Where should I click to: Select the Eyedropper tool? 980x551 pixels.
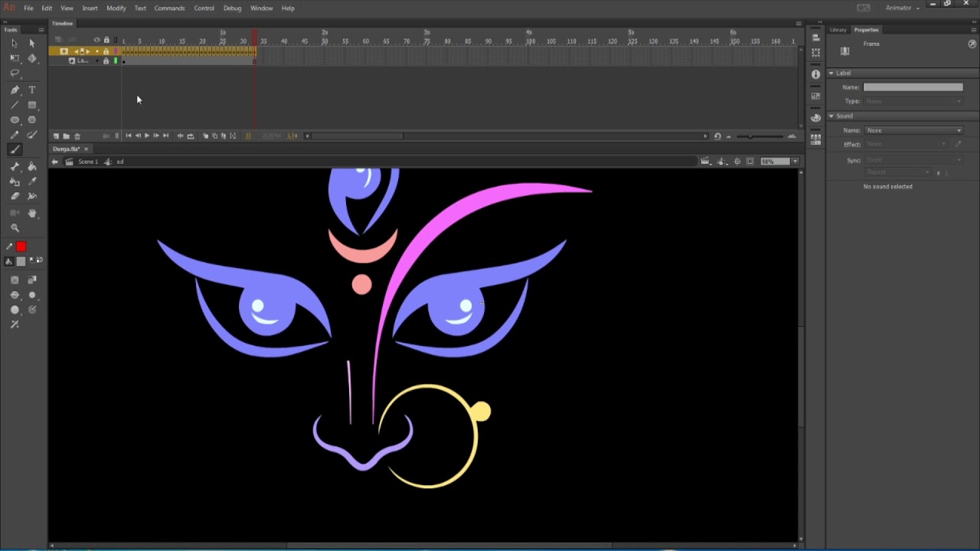[31, 181]
